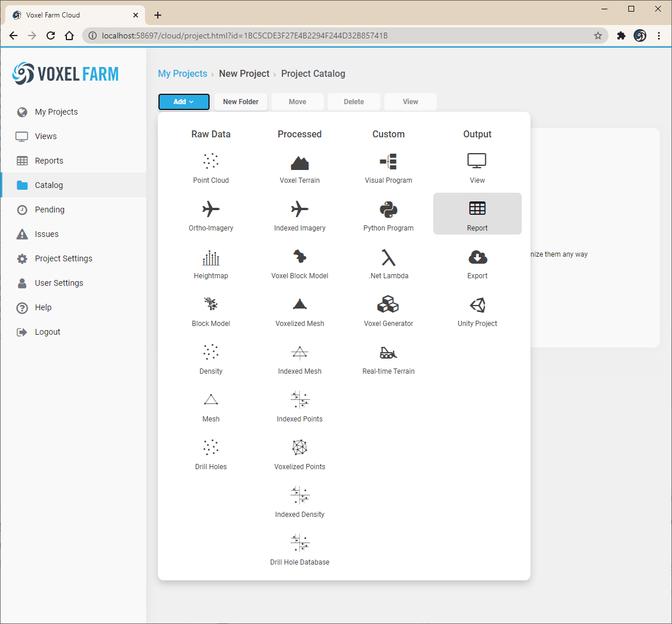The height and width of the screenshot is (624, 672).
Task: Go to My Projects breadcrumb link
Action: [183, 74]
